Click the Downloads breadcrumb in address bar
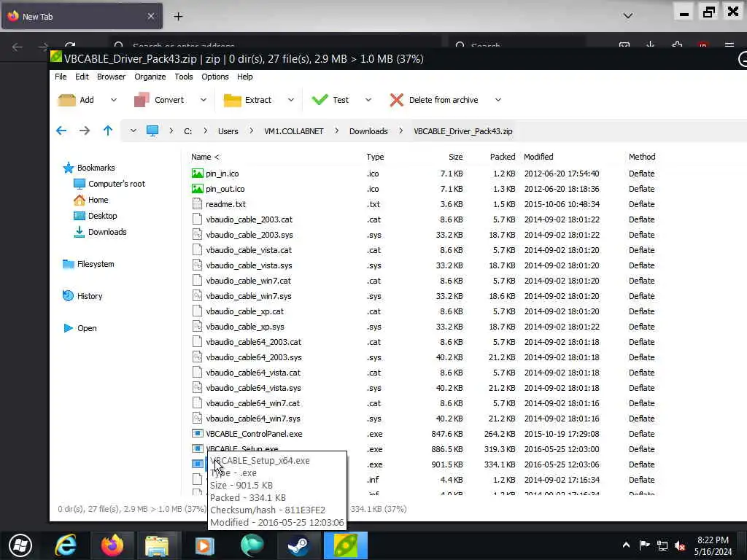 coord(368,131)
